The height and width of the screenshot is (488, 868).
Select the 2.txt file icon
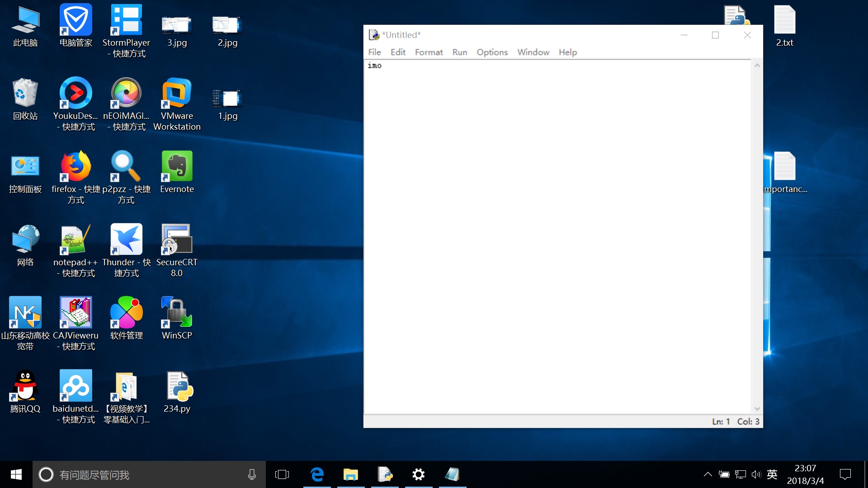tap(785, 26)
